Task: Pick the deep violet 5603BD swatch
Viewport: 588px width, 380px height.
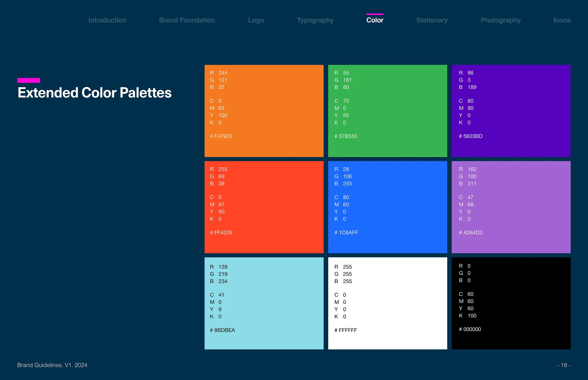Action: (511, 111)
